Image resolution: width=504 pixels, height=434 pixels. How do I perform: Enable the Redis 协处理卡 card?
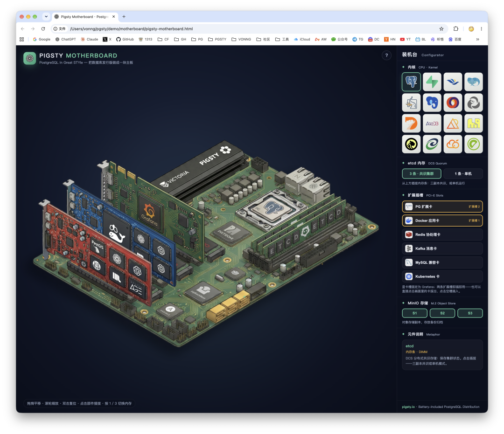click(442, 234)
